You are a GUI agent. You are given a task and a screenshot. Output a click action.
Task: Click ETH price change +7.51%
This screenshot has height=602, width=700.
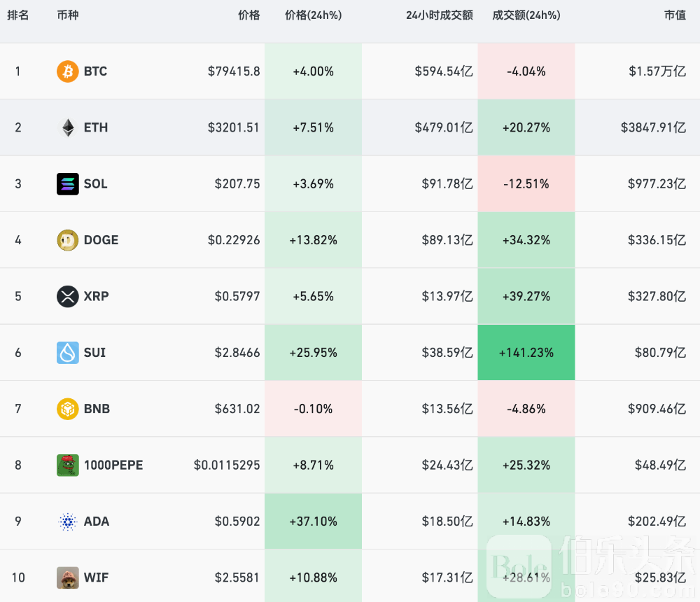tap(314, 127)
